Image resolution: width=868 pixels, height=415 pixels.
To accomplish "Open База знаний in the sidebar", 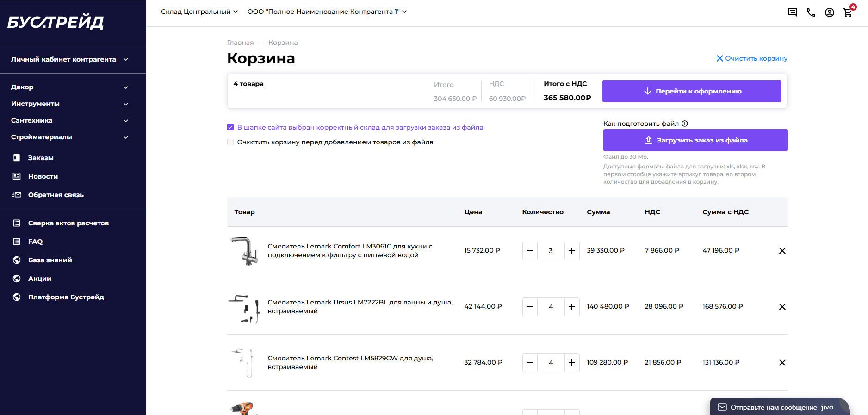I will tap(50, 260).
